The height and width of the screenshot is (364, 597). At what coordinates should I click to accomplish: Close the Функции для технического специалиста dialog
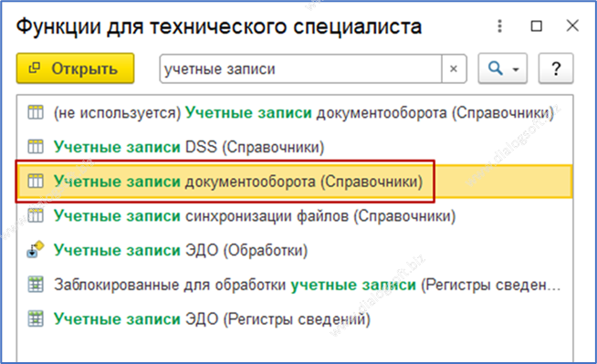(572, 26)
